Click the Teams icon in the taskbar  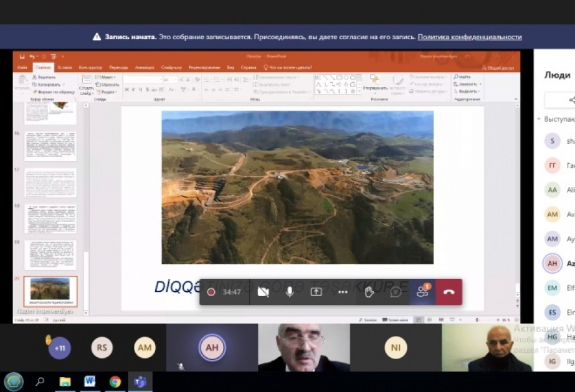pyautogui.click(x=140, y=382)
